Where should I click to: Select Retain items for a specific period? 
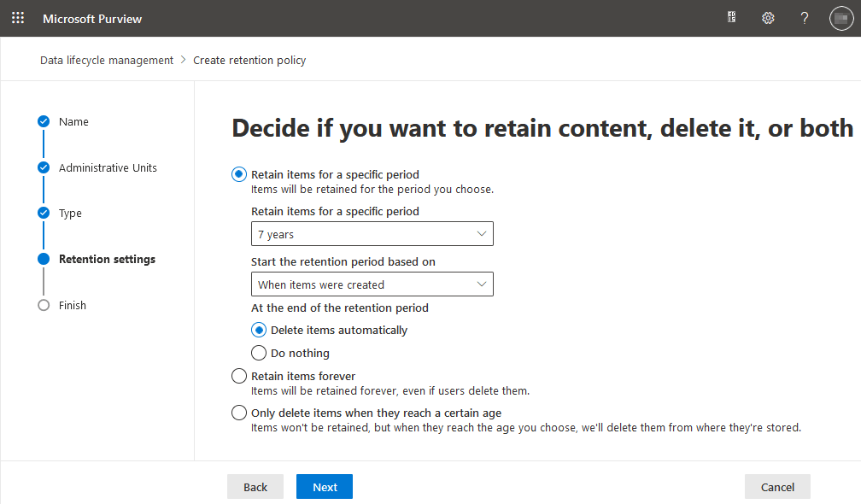[239, 174]
